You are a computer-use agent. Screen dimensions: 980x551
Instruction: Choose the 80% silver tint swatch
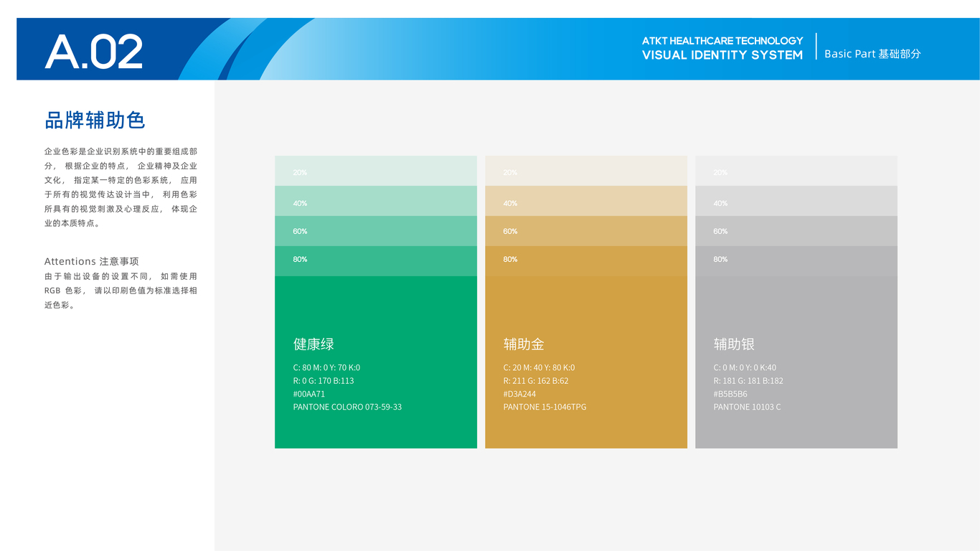pyautogui.click(x=796, y=261)
